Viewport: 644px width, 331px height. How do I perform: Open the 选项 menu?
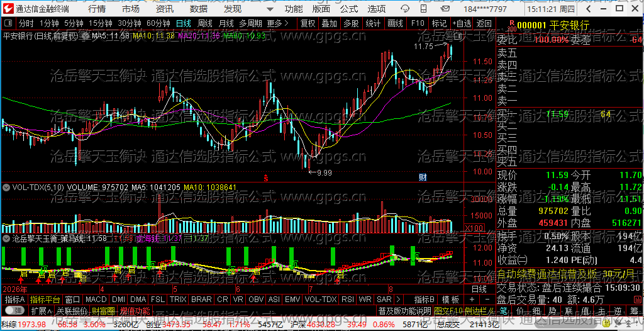click(377, 9)
